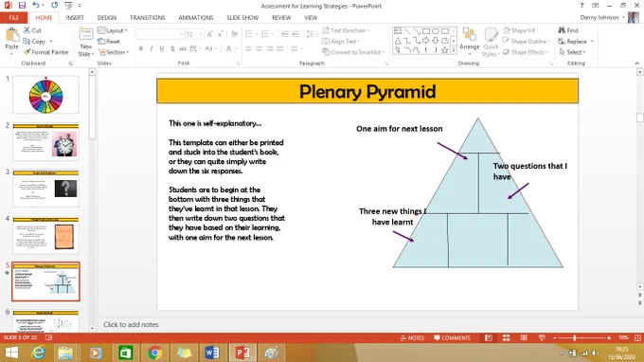The height and width of the screenshot is (362, 644).
Task: Click Replace in the Editing group
Action: point(576,42)
